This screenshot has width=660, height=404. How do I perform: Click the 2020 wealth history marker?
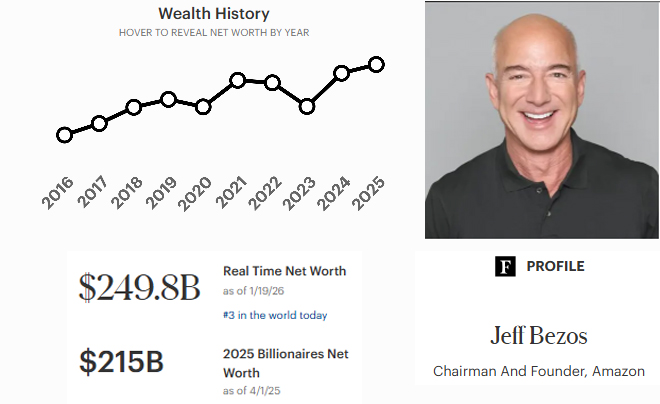pyautogui.click(x=203, y=106)
